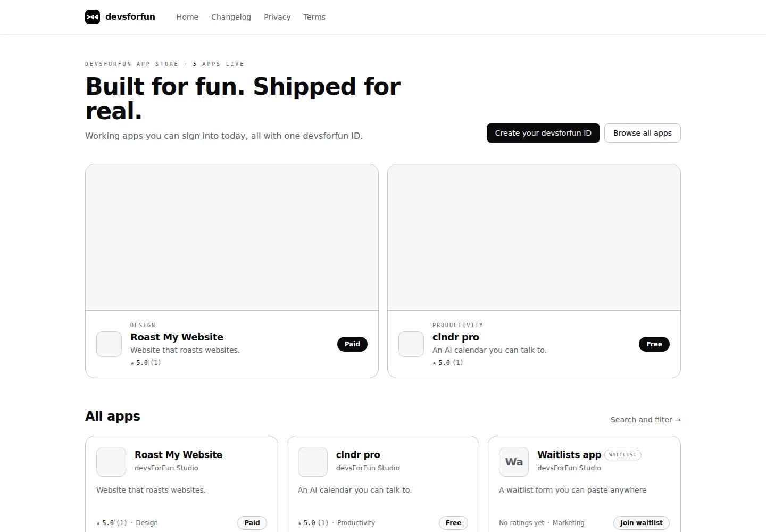Click Create your devsforfun ID button

pyautogui.click(x=543, y=133)
